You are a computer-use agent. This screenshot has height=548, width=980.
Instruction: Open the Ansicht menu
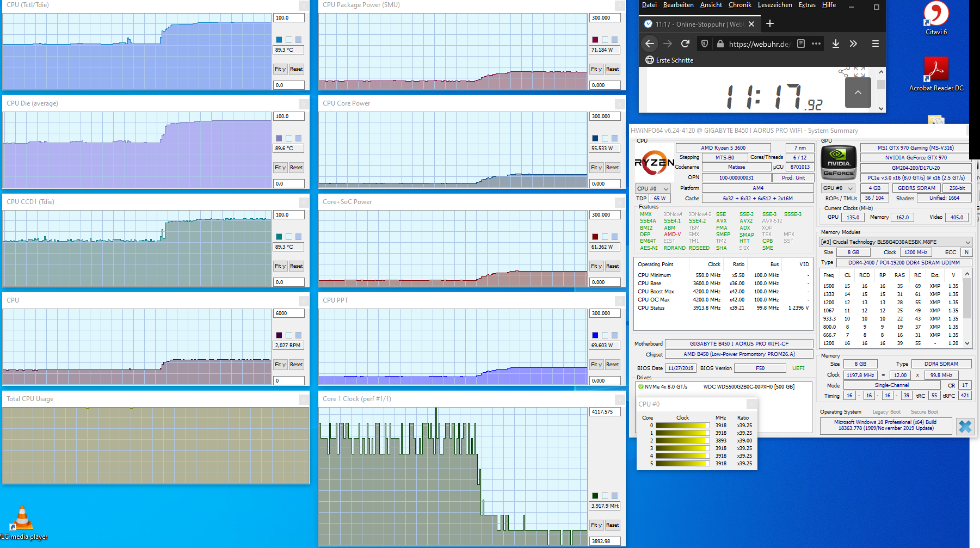pos(711,5)
